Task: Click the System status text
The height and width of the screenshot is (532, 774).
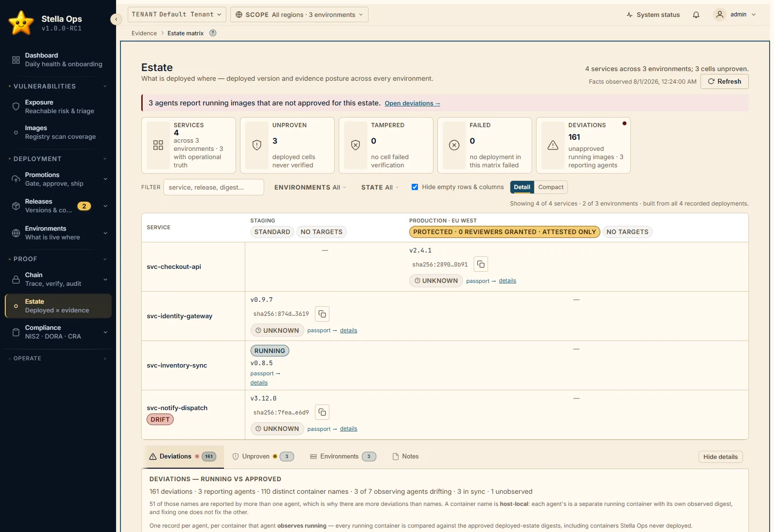Action: (x=658, y=15)
